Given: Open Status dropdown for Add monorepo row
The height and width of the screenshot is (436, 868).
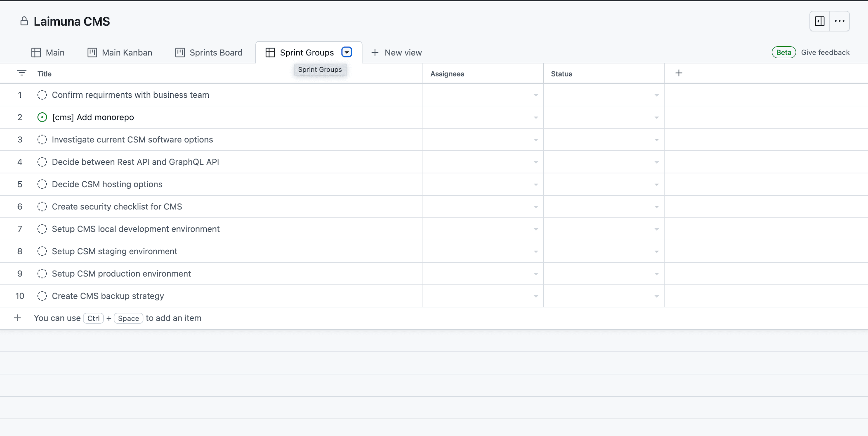Looking at the screenshot, I should (x=656, y=118).
